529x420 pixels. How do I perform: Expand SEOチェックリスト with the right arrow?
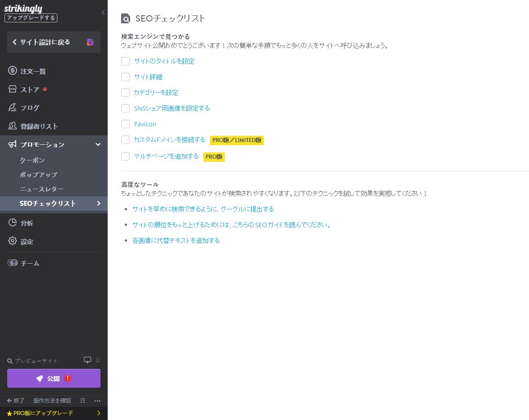[99, 203]
